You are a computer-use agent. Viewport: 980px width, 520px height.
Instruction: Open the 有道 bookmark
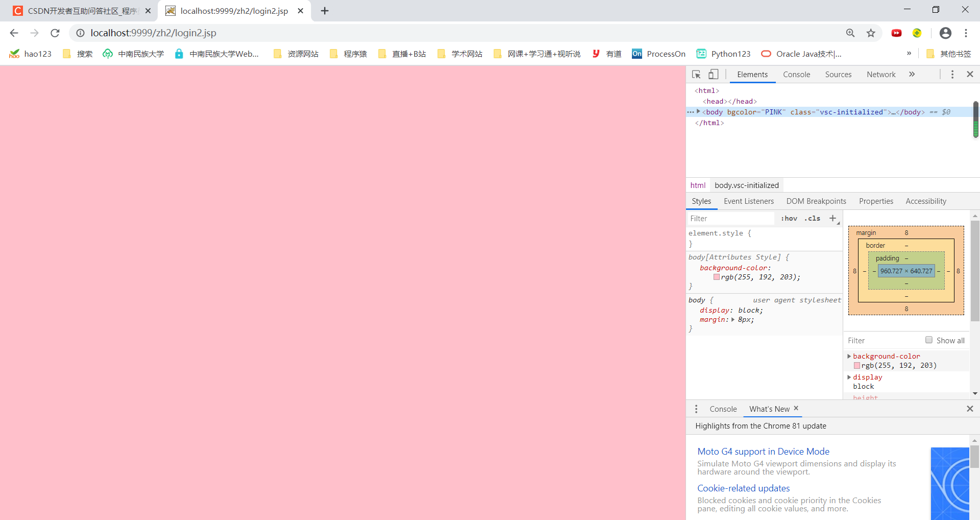tap(606, 54)
